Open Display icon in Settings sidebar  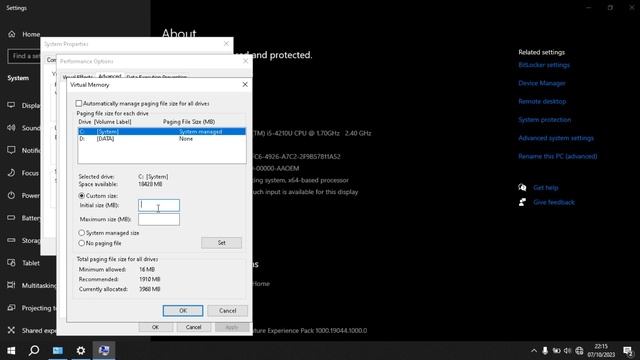pyautogui.click(x=11, y=105)
